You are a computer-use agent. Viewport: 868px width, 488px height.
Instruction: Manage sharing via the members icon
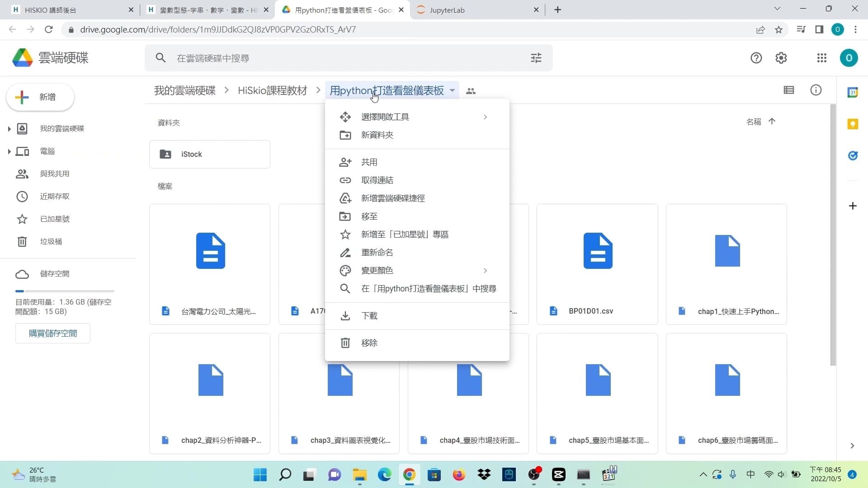point(471,91)
